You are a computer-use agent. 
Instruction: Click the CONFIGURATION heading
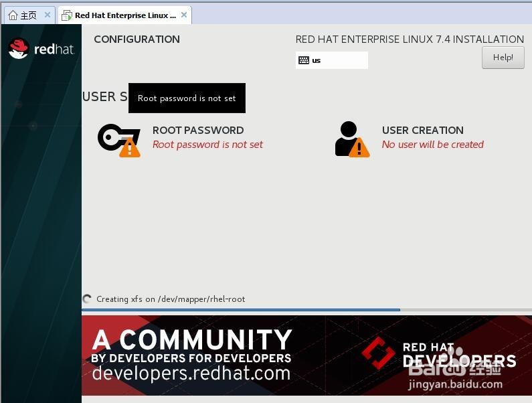click(x=137, y=39)
